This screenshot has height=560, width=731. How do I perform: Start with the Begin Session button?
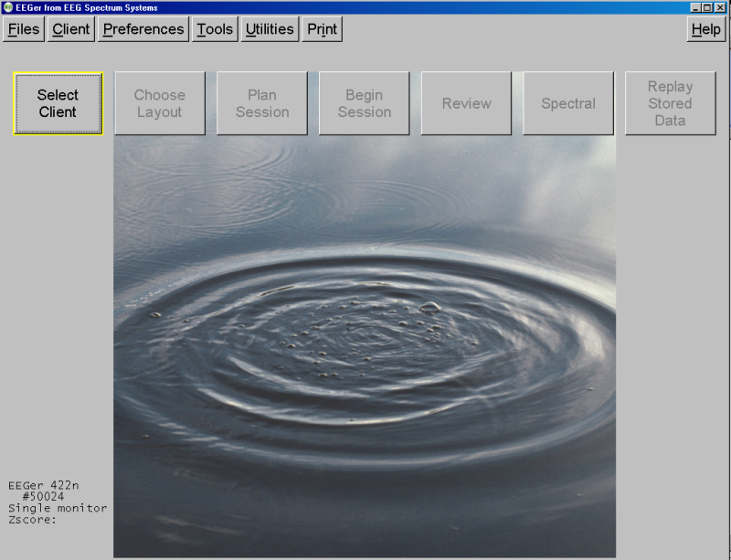[365, 103]
